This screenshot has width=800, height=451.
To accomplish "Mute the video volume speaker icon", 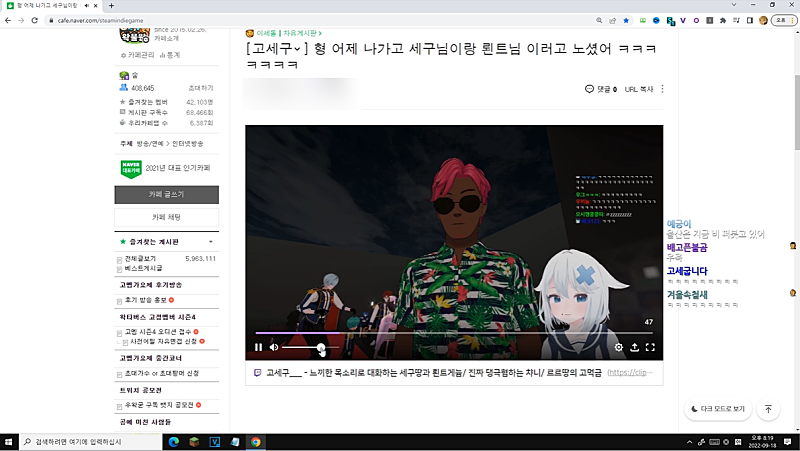I will tap(274, 347).
